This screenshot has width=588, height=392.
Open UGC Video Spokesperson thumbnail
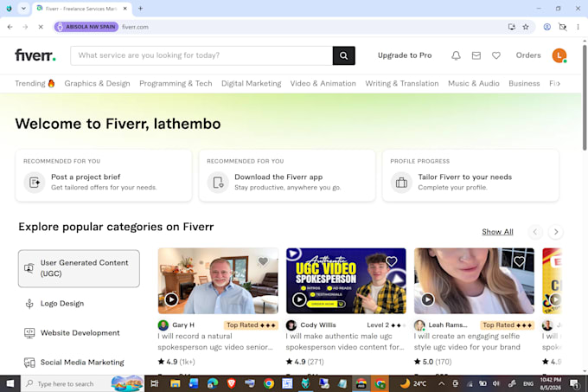point(346,280)
